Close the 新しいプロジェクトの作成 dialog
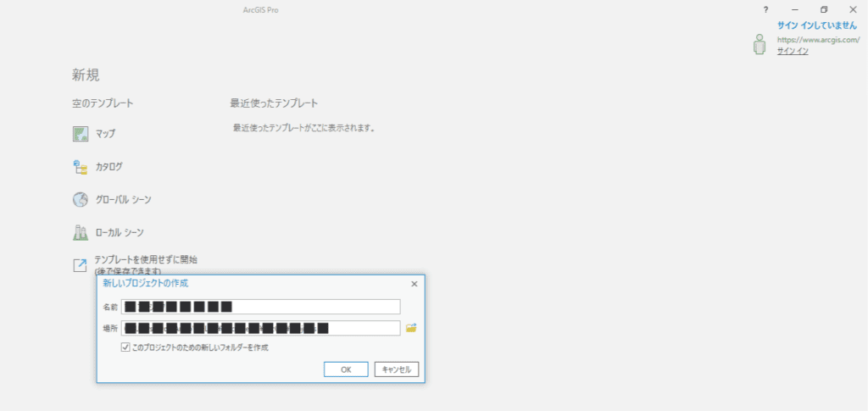This screenshot has height=411, width=868. 414,284
